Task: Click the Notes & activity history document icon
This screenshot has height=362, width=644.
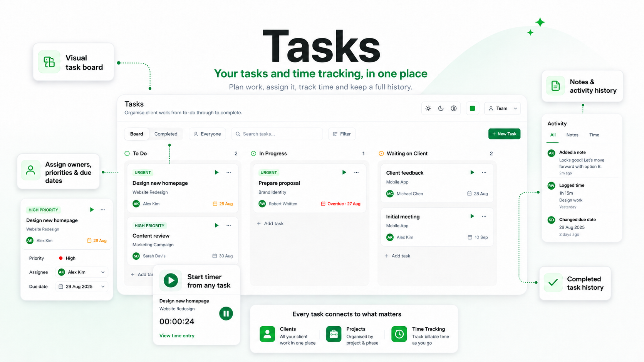Action: click(x=555, y=86)
